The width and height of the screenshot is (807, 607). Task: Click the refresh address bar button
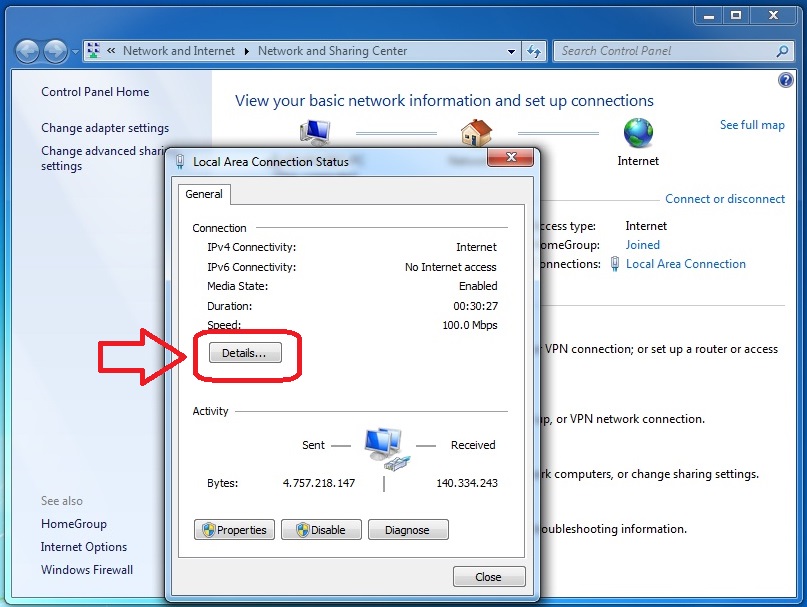[x=534, y=51]
